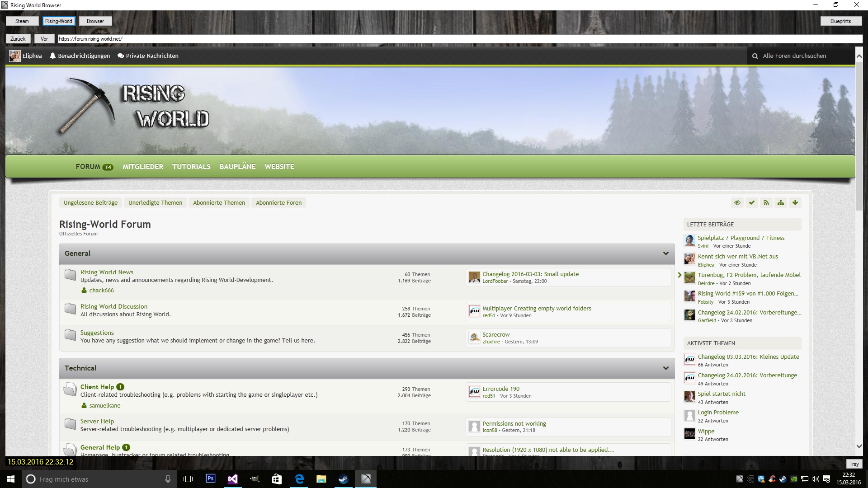Open the Rising World News forum link
This screenshot has height=488, width=868.
click(107, 272)
